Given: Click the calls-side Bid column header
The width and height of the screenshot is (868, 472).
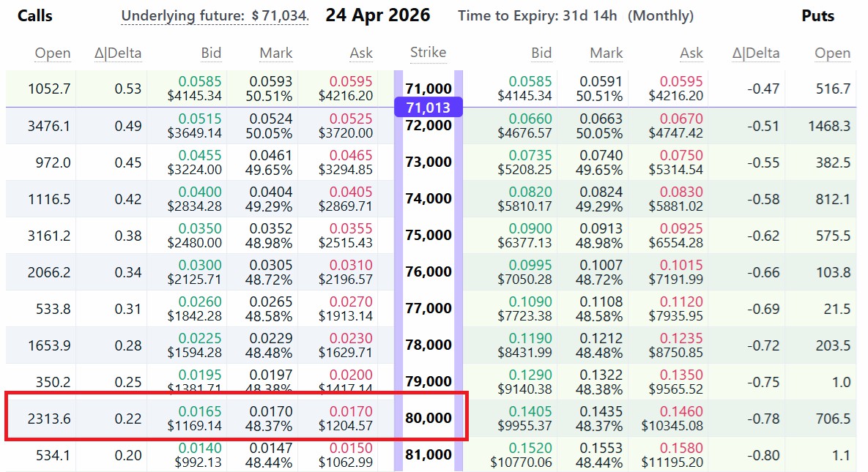Looking at the screenshot, I should pyautogui.click(x=211, y=53).
